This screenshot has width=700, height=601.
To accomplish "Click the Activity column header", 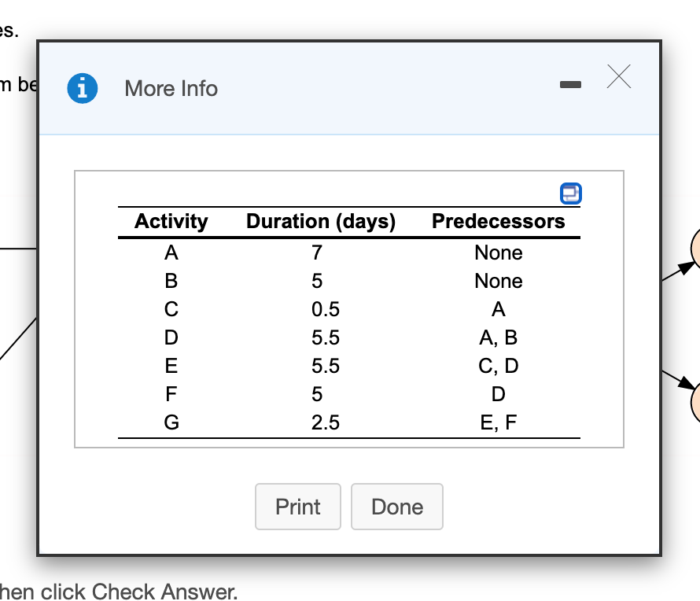I will pos(171,222).
